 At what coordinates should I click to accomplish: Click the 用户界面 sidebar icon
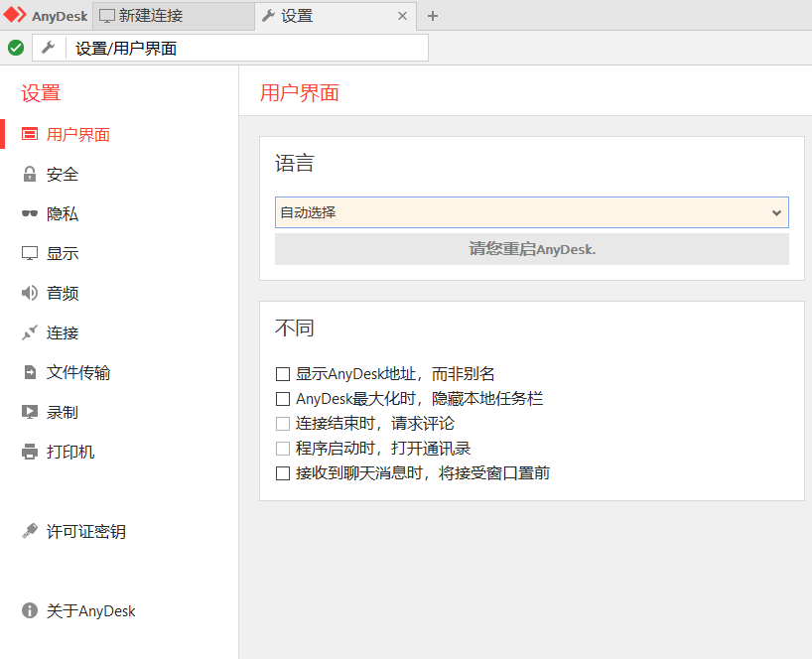click(30, 135)
